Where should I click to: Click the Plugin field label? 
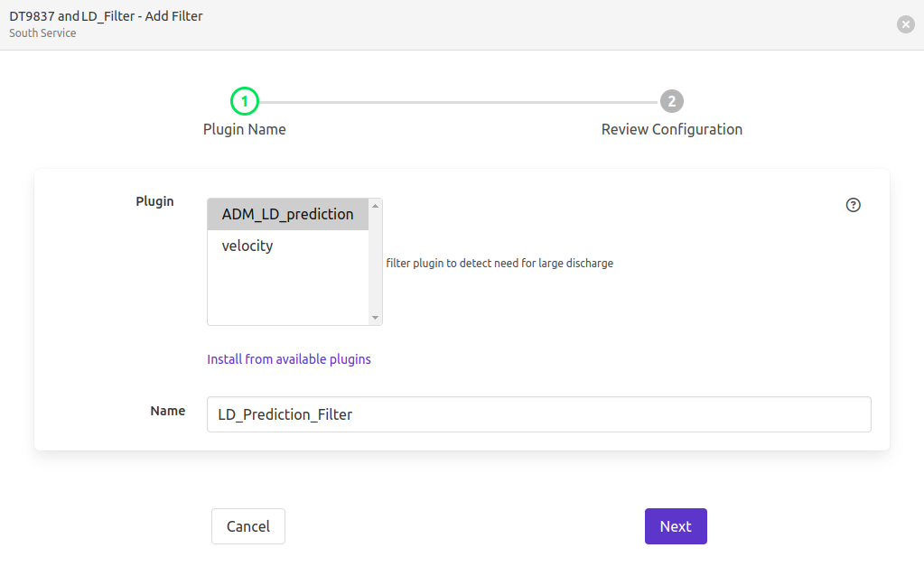(x=154, y=201)
